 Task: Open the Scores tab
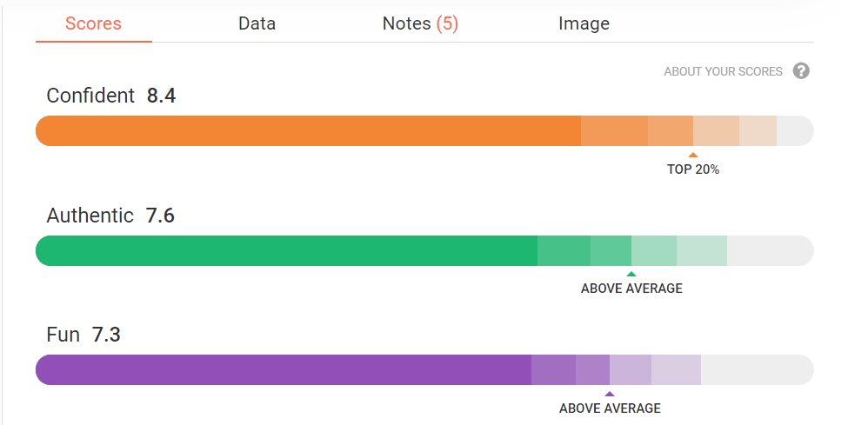[94, 23]
